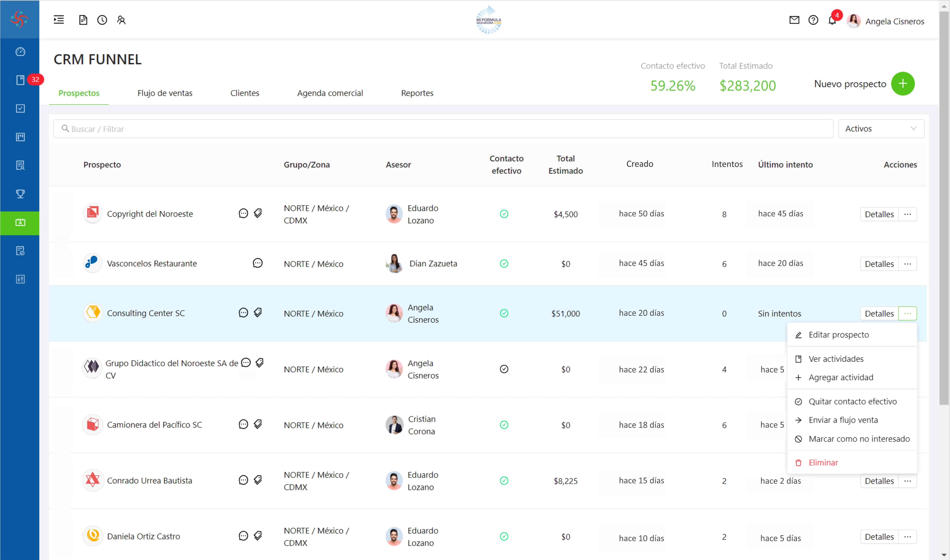This screenshot has width=950, height=560.
Task: Open chat bubble for Vasconcelos Restaurante
Action: point(257,263)
